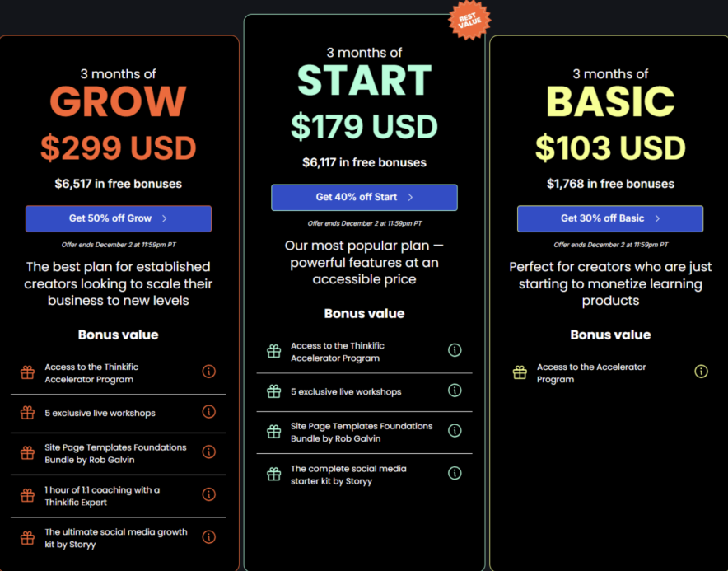Click the BEST VALUE badge on the Start plan

469,20
